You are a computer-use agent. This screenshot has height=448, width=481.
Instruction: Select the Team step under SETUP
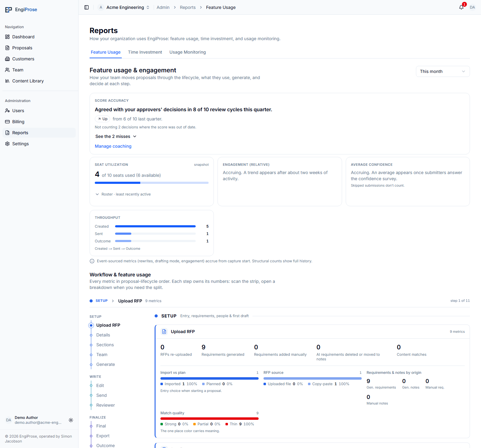point(102,355)
